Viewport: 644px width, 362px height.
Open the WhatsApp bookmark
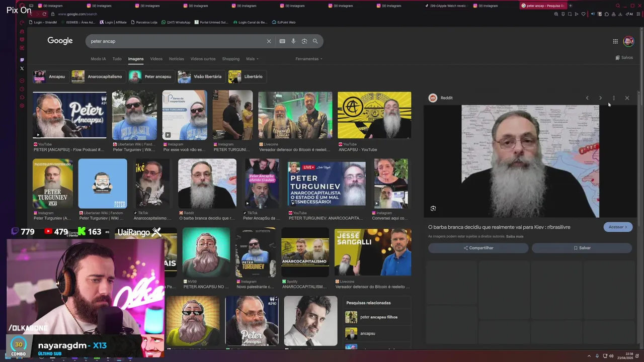tap(176, 22)
